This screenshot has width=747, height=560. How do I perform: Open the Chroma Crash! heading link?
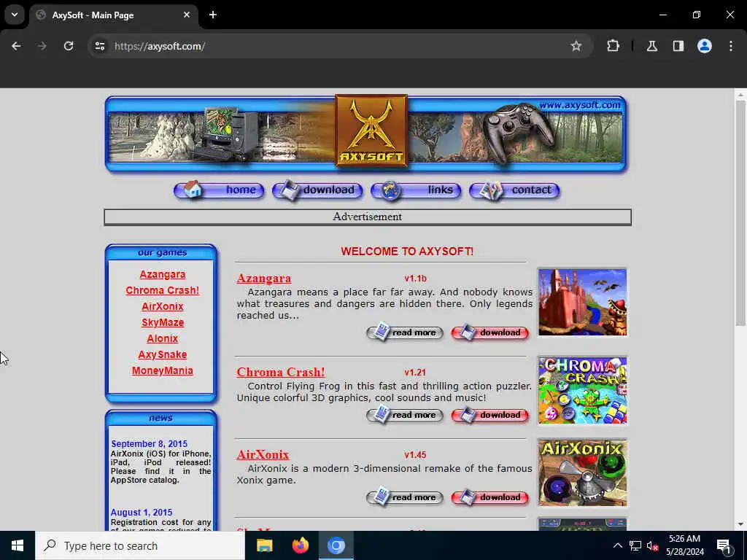point(281,372)
